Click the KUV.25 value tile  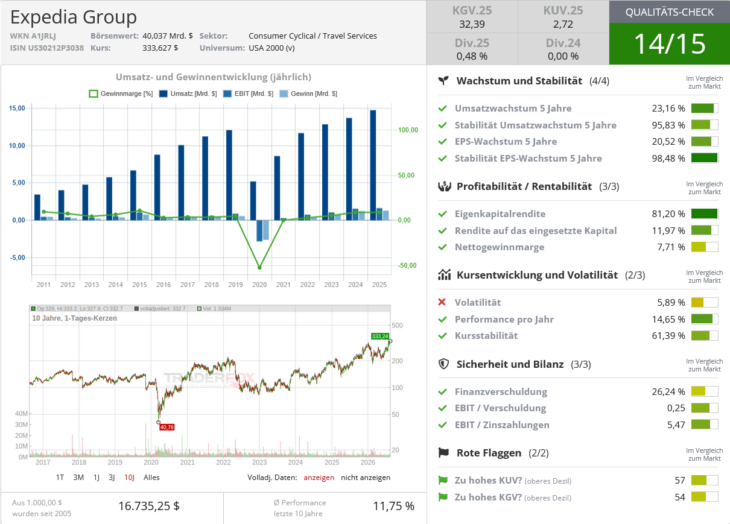563,17
